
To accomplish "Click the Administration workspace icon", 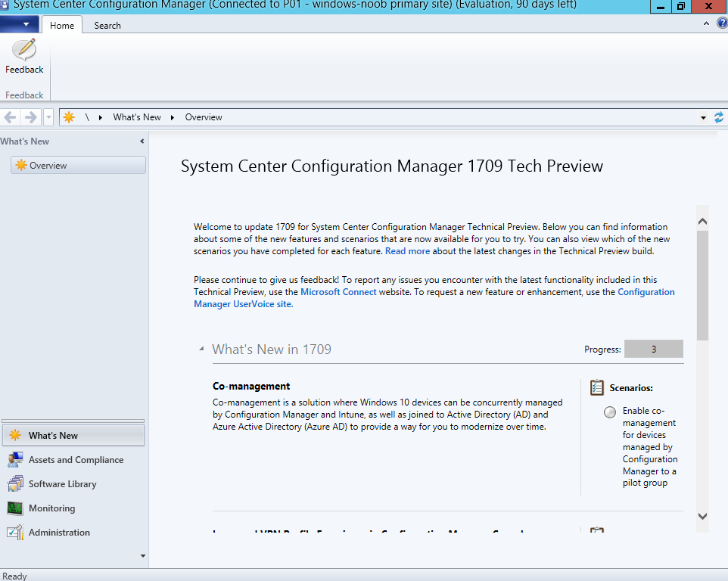I will tap(15, 533).
